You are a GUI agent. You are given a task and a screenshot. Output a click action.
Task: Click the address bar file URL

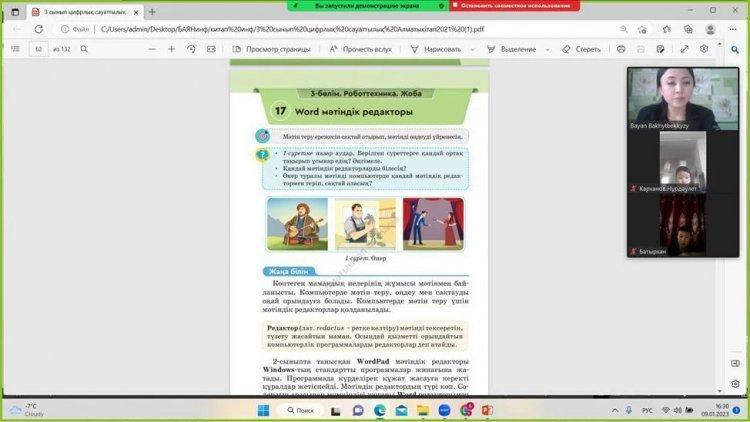pyautogui.click(x=292, y=29)
